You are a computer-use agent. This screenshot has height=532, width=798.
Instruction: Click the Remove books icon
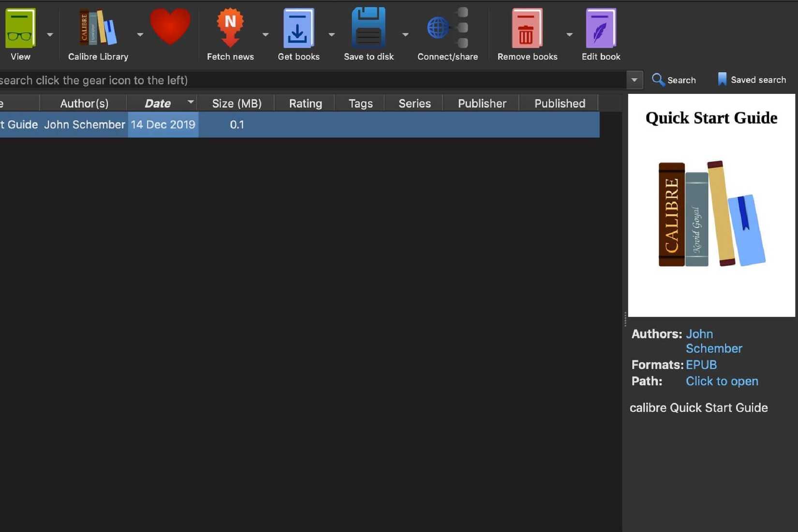(x=527, y=29)
